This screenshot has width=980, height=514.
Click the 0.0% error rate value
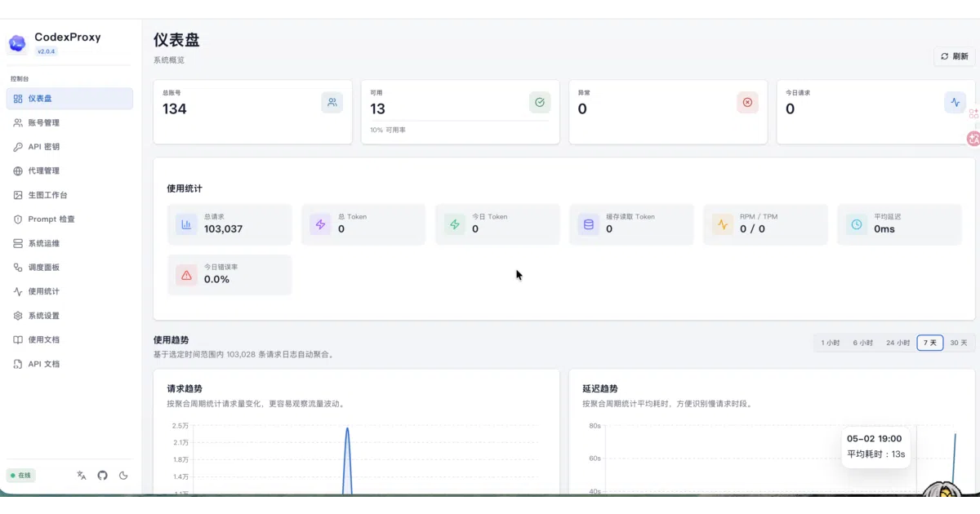pos(216,279)
